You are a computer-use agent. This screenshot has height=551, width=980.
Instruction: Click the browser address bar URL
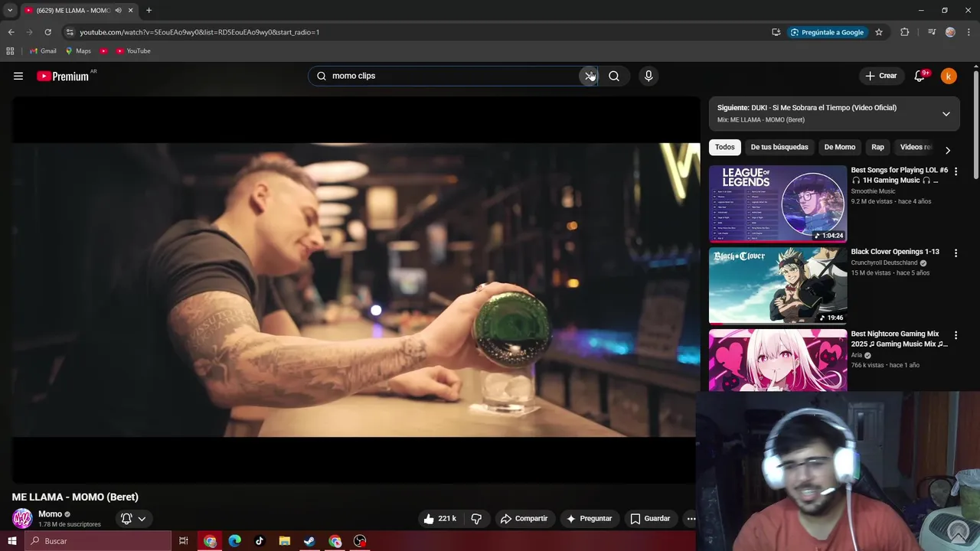(199, 32)
